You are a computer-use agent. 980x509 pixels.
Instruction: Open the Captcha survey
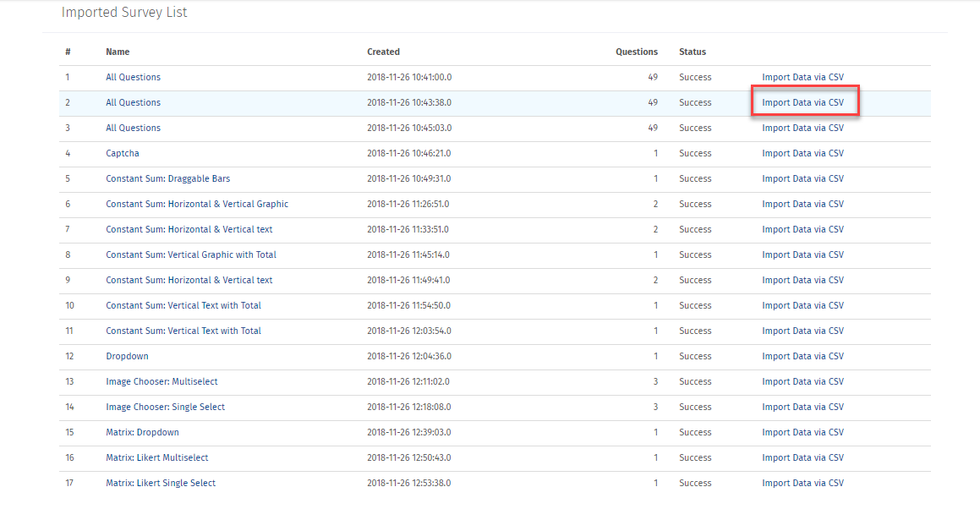[x=121, y=153]
